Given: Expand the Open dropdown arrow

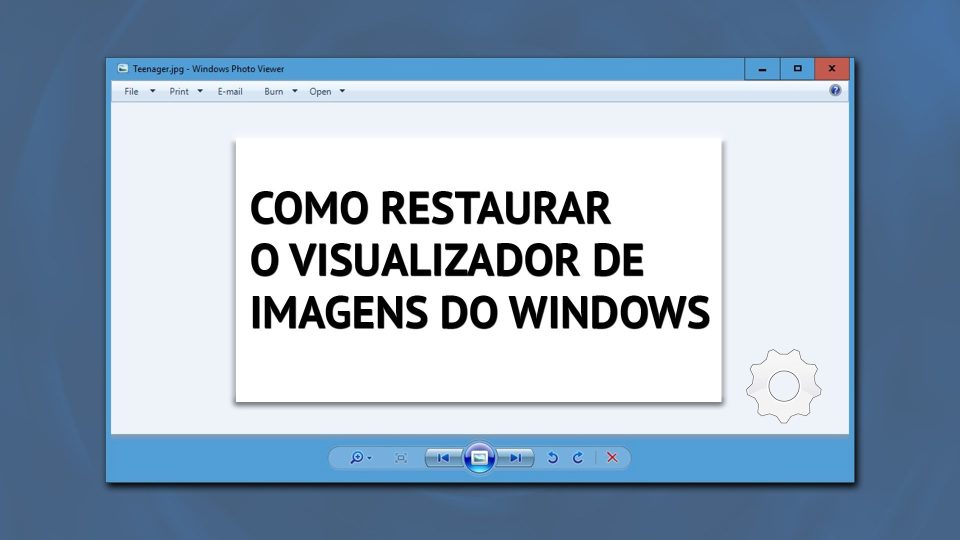Looking at the screenshot, I should point(342,91).
